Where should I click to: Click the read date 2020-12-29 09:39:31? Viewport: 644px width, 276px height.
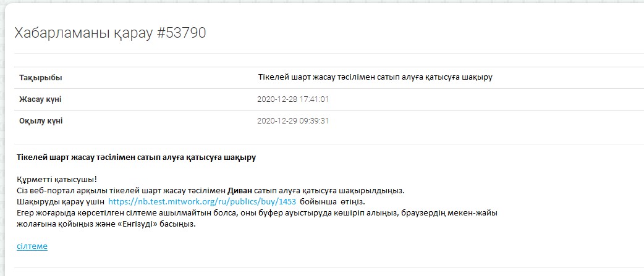292,121
